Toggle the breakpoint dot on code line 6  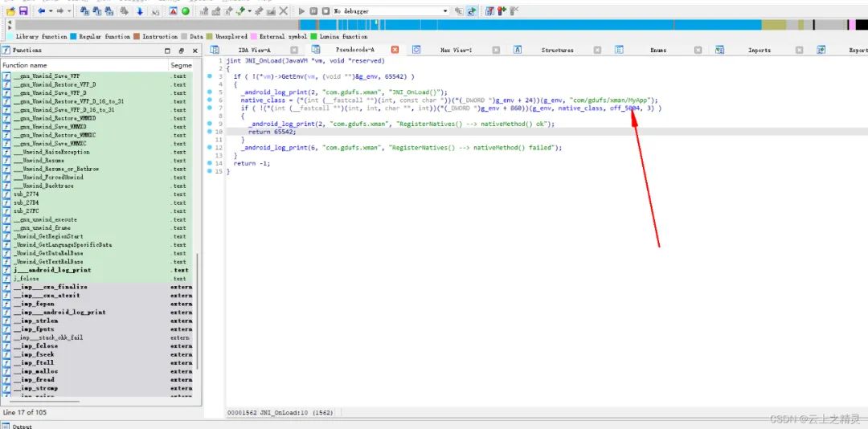click(210, 100)
